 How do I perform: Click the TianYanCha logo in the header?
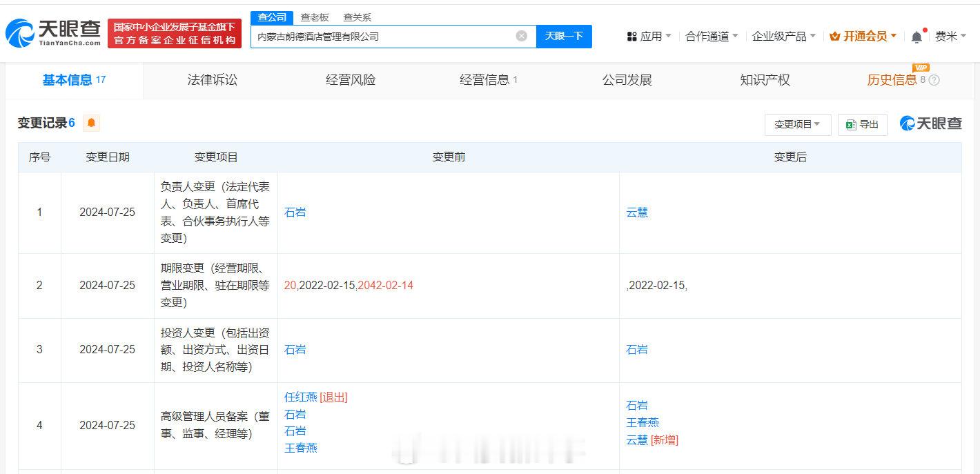click(x=53, y=34)
